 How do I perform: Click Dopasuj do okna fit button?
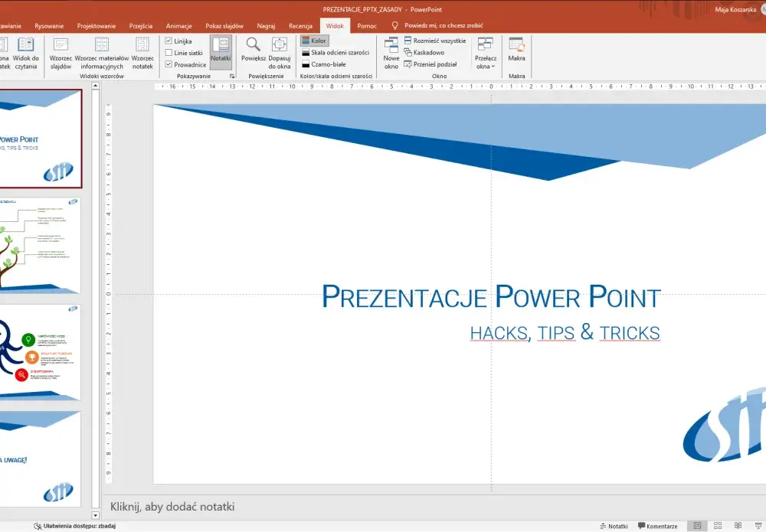(280, 54)
